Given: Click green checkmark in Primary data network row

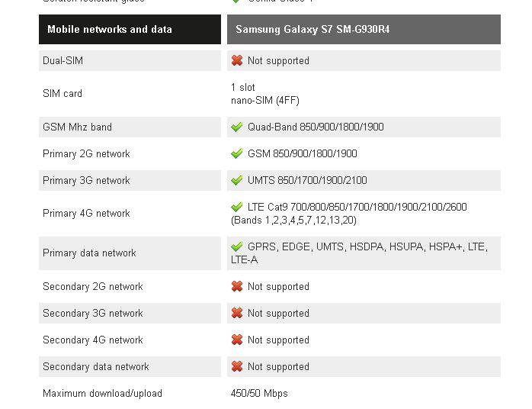Looking at the screenshot, I should 237,246.
